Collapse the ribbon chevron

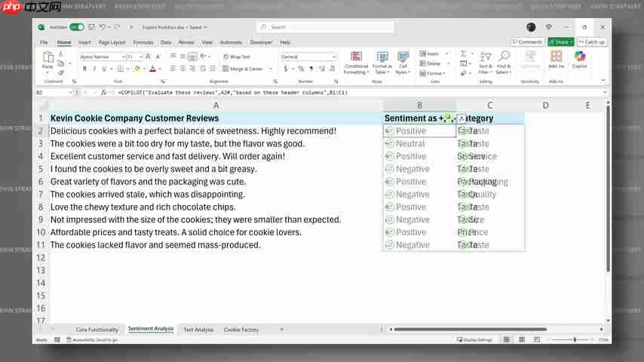click(x=603, y=81)
